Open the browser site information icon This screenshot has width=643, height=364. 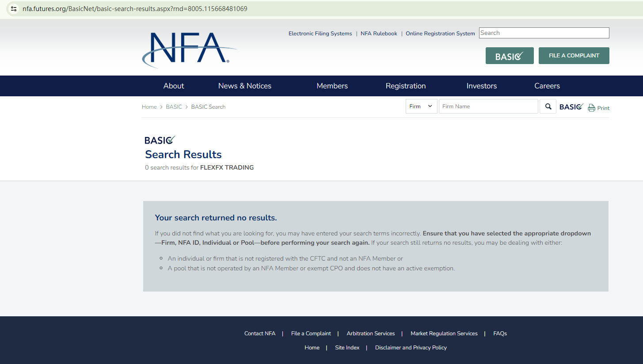click(x=14, y=9)
